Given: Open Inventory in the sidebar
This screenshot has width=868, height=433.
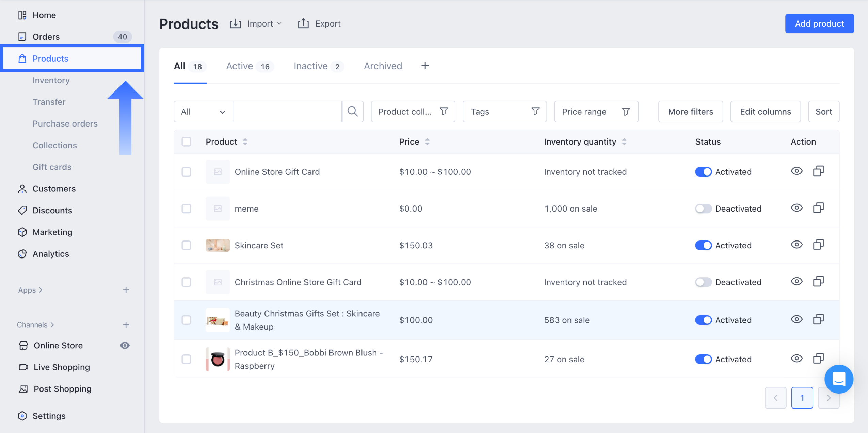Looking at the screenshot, I should [51, 80].
